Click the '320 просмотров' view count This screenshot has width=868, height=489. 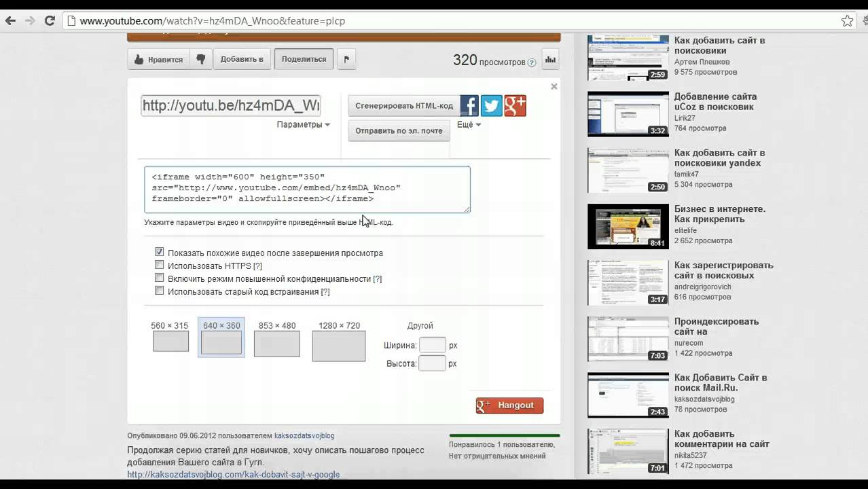click(489, 60)
